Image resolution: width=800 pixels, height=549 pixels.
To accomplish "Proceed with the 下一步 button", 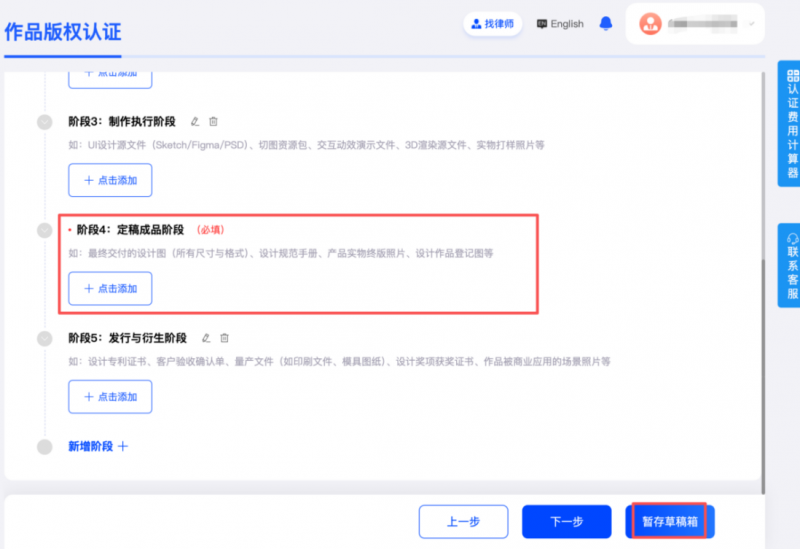I will tap(568, 521).
